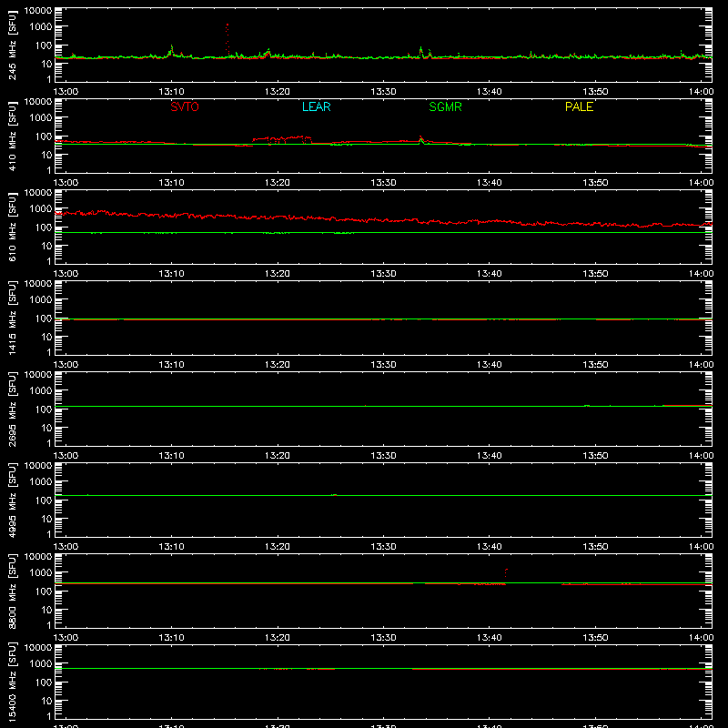Viewport: 728px width, 728px height.
Task: Click the 13:30 tick label under 245 MHz plot
Action: 383,92
